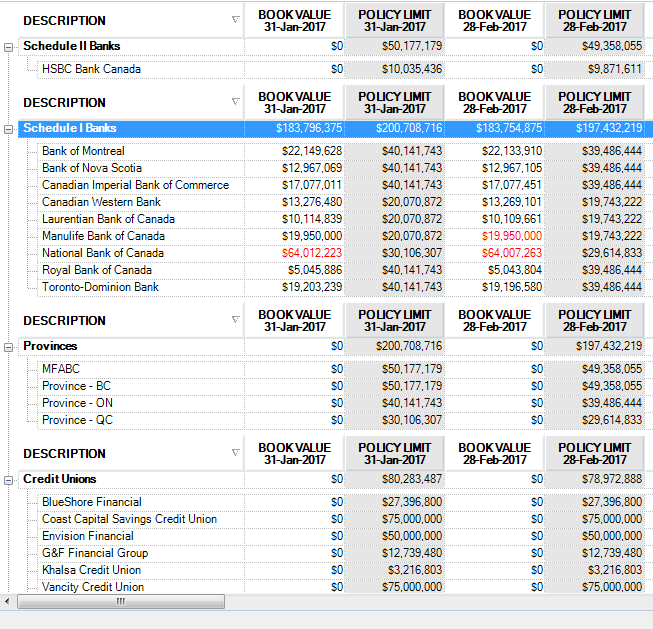The width and height of the screenshot is (653, 629).
Task: Click filter icon in DESCRIPTION header above Schedule II Banks
Action: 236,20
